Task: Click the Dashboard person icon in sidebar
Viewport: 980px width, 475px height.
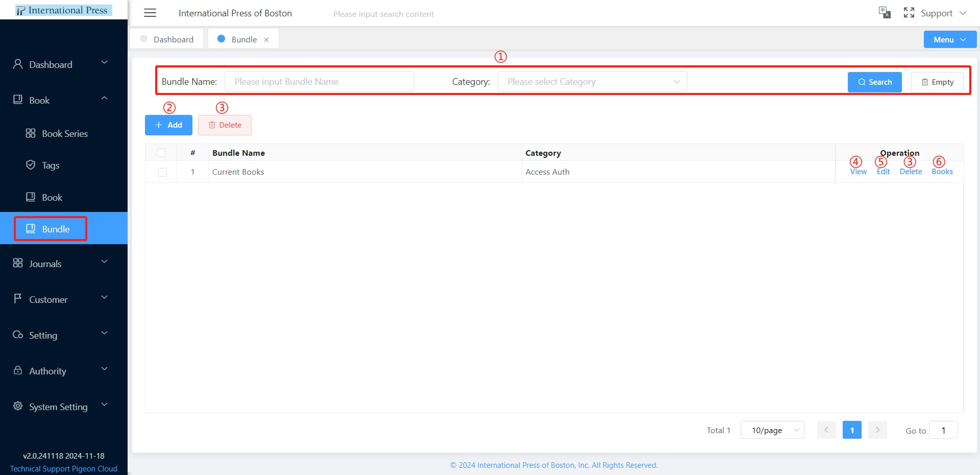Action: (x=18, y=64)
